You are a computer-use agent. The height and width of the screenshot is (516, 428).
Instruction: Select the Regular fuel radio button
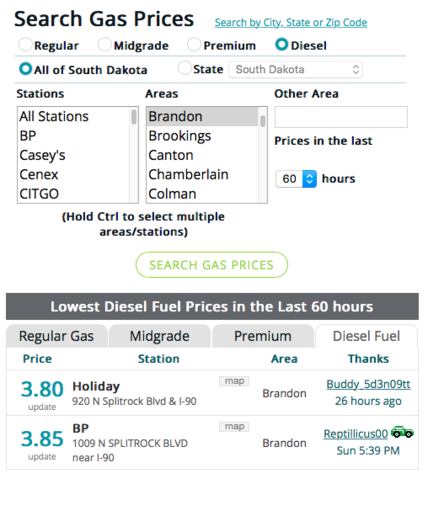(25, 44)
